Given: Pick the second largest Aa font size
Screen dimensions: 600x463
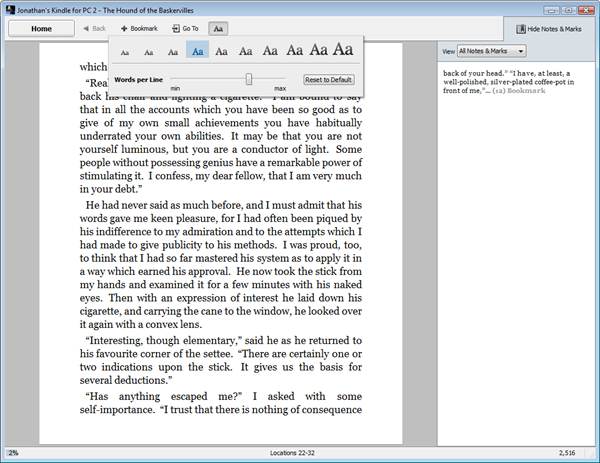Looking at the screenshot, I should 318,49.
